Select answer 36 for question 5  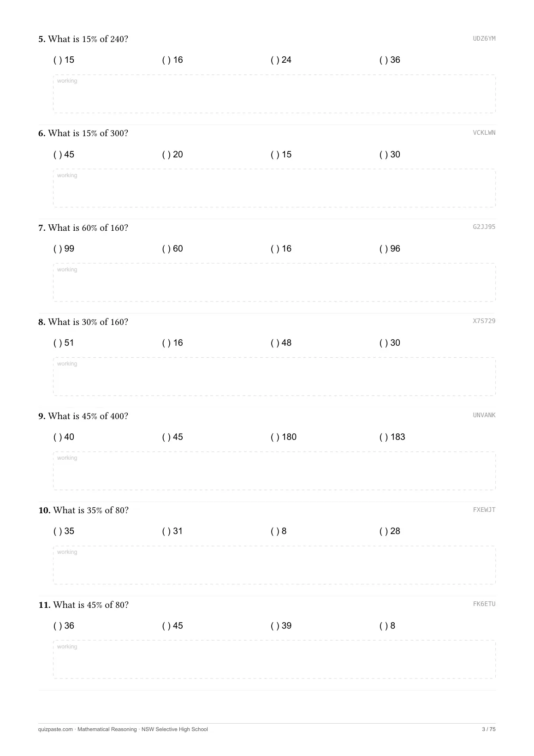click(390, 60)
